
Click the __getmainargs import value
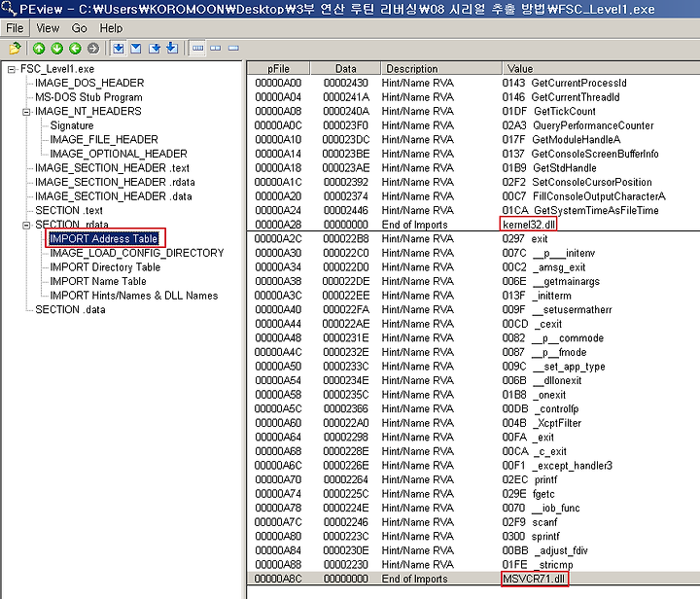551,282
